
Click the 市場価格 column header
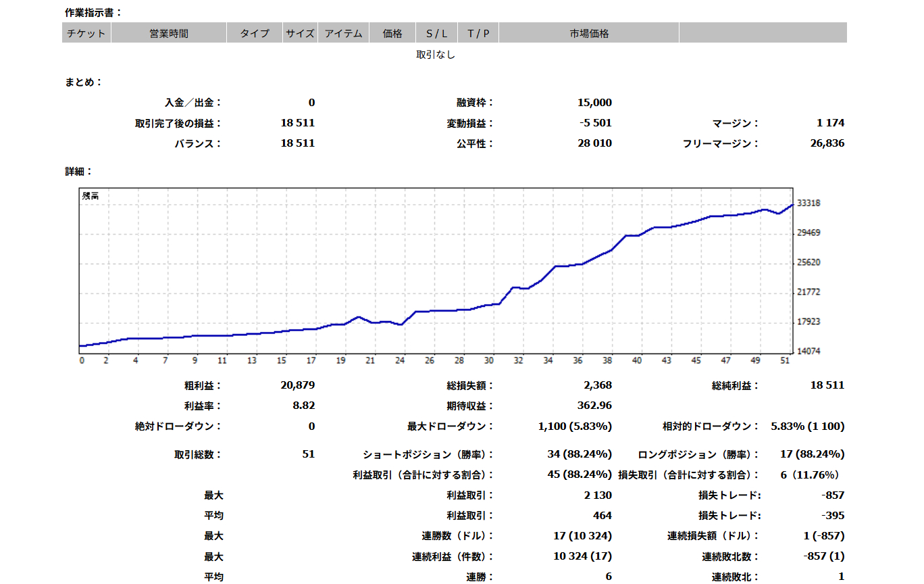click(589, 33)
